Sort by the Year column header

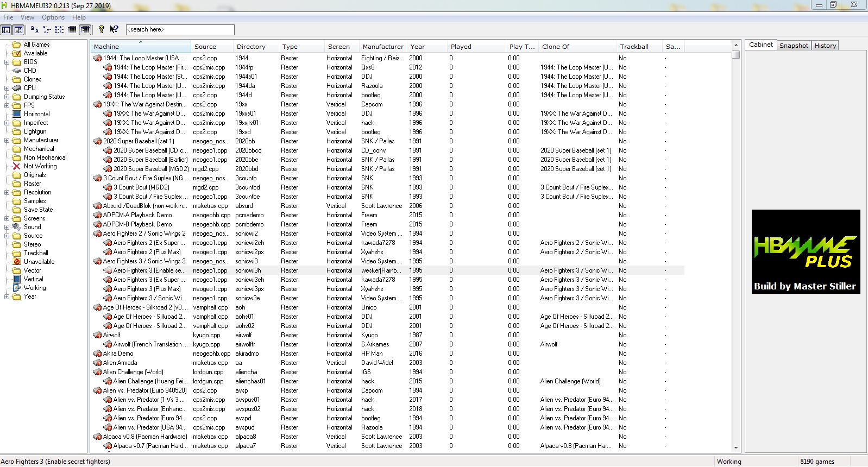(x=427, y=47)
